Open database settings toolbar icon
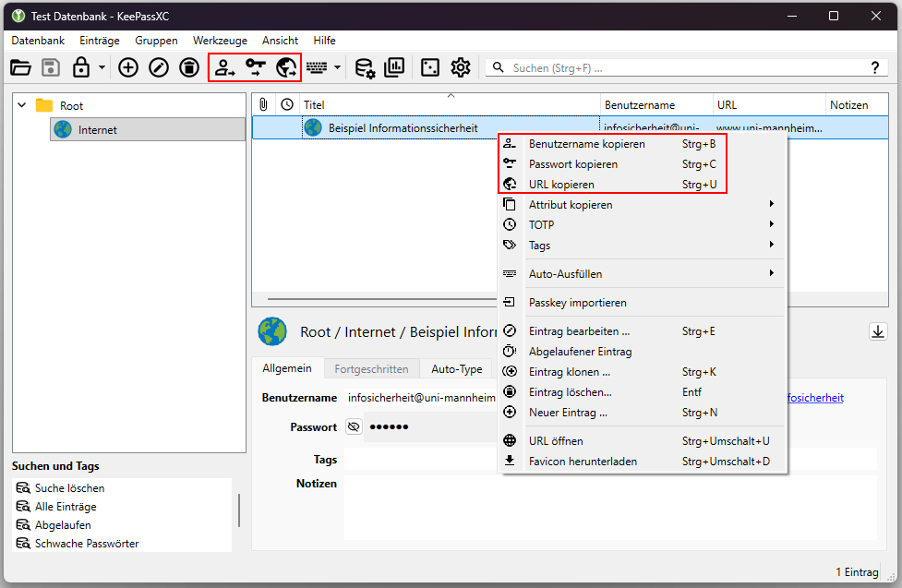Viewport: 902px width, 588px height. (x=365, y=68)
